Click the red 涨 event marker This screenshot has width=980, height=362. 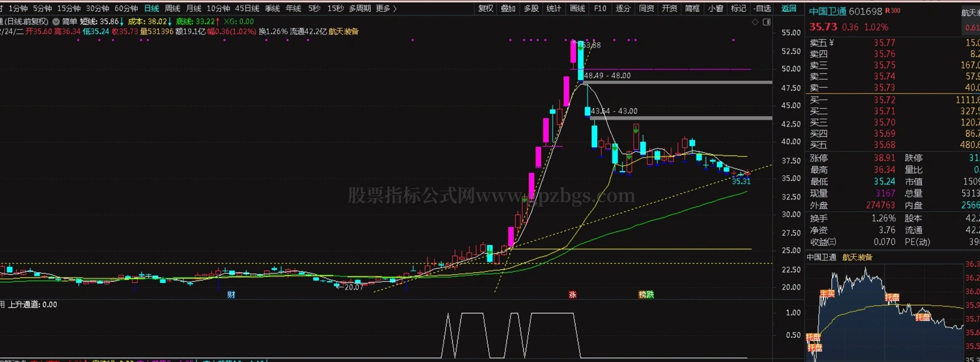click(572, 295)
